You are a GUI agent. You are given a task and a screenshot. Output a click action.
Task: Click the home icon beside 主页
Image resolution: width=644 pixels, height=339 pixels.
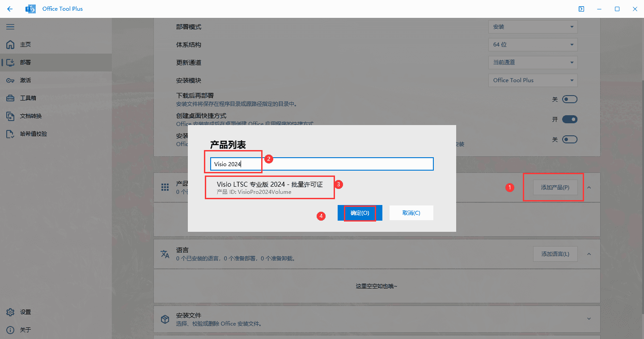click(10, 45)
